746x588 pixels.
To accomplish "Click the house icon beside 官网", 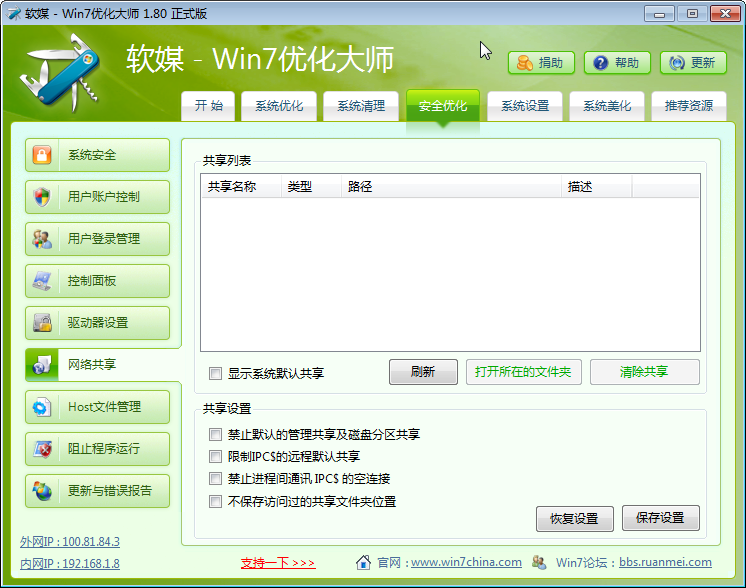I will [x=363, y=562].
